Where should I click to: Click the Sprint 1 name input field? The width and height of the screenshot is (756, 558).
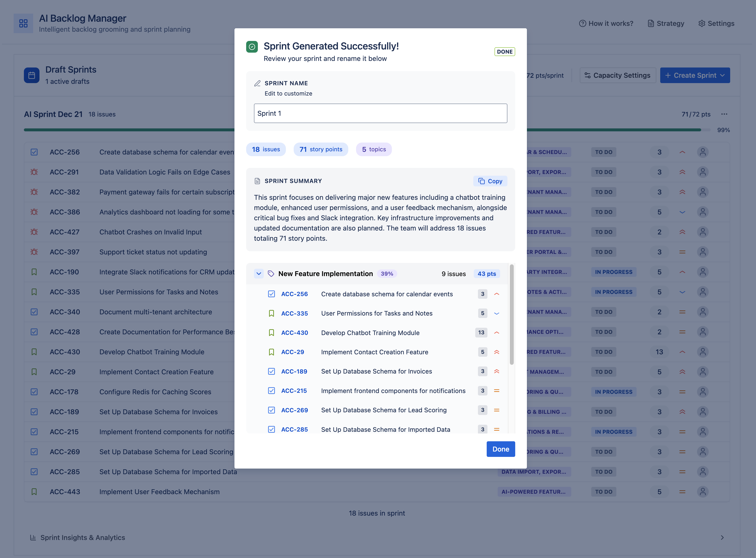coord(380,114)
